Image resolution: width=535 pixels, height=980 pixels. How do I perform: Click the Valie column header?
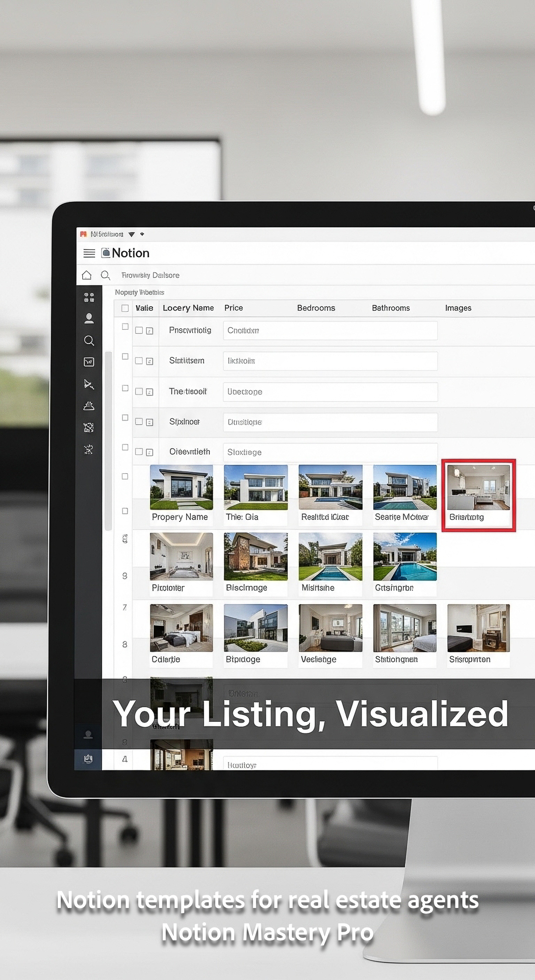click(144, 308)
